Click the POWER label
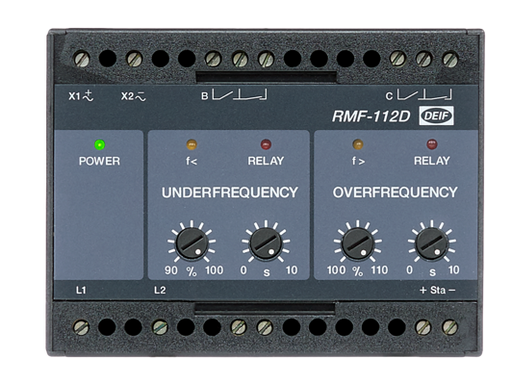The image size is (512, 384). (99, 161)
